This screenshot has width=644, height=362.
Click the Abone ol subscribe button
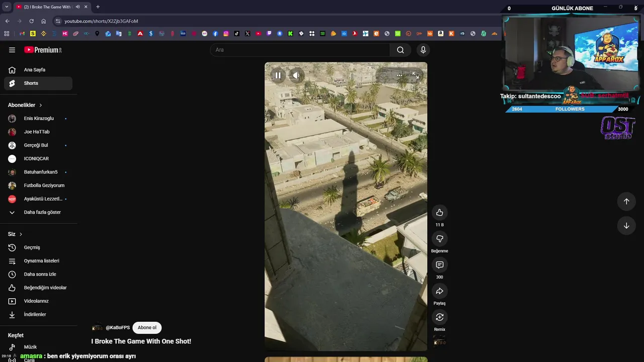[147, 327]
